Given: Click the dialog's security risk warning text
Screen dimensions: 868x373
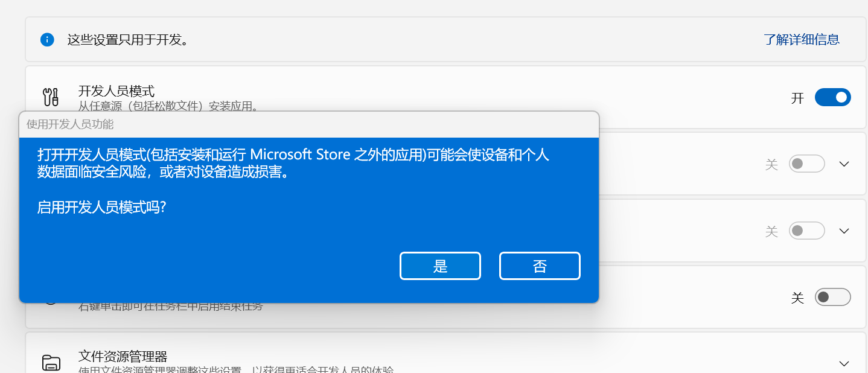Looking at the screenshot, I should [293, 163].
